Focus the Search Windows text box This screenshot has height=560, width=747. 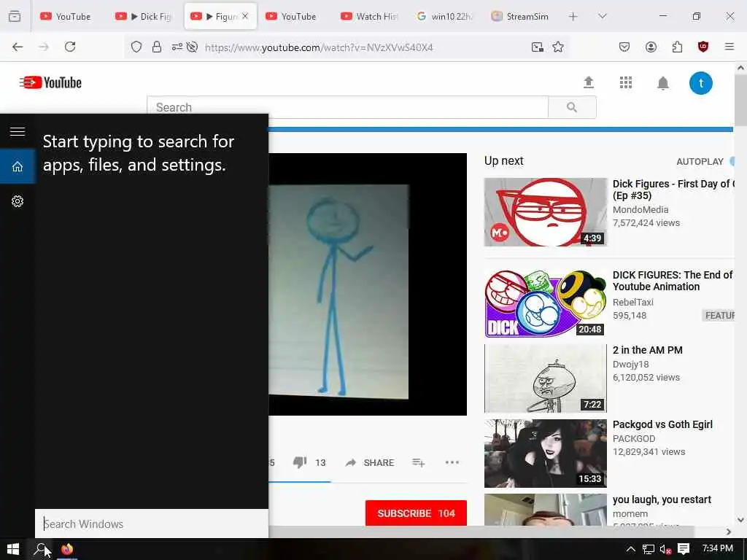point(152,524)
